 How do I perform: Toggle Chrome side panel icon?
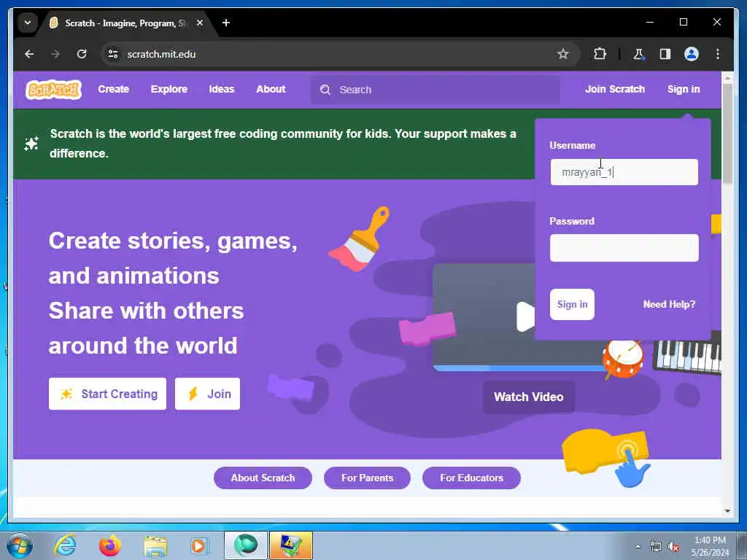click(665, 54)
